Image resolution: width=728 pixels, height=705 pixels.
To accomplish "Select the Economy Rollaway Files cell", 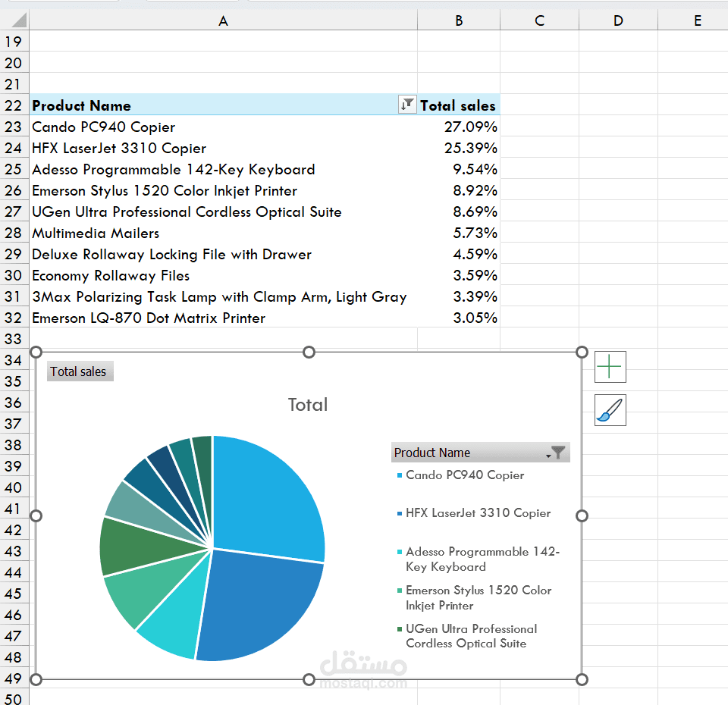I will point(223,276).
